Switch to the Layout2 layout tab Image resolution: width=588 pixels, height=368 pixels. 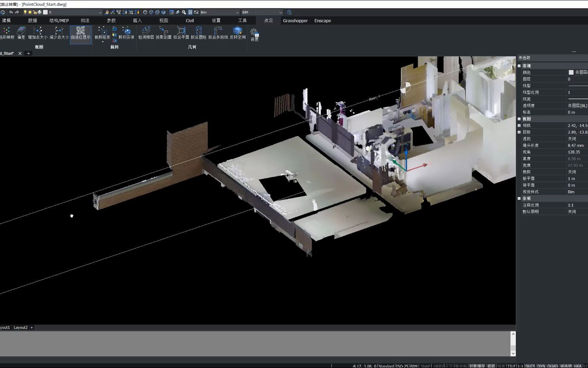pyautogui.click(x=21, y=327)
